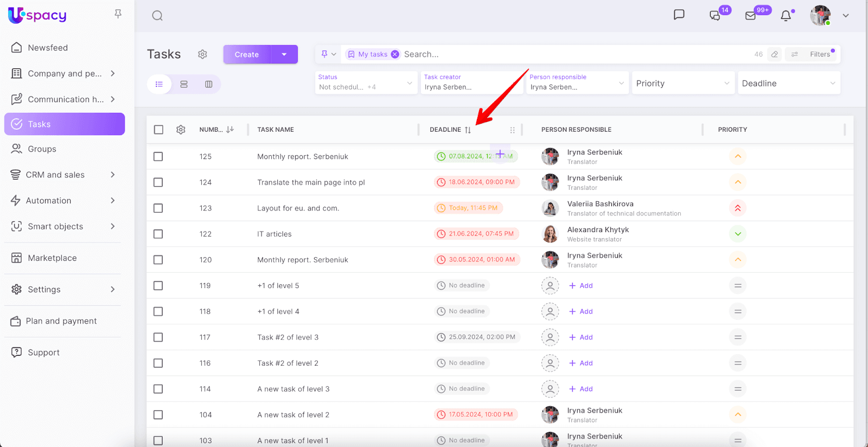
Task: Open the Deadline filter dropdown
Action: 788,83
